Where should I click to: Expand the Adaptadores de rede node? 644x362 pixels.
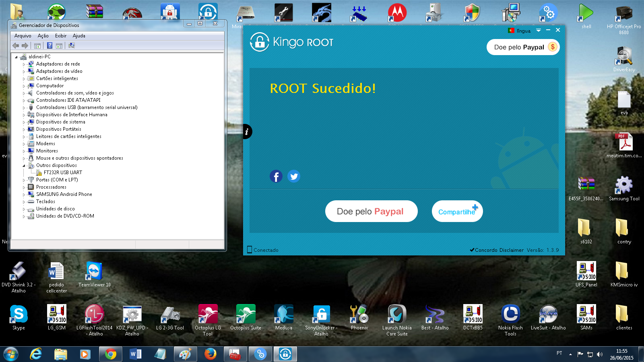[24, 64]
